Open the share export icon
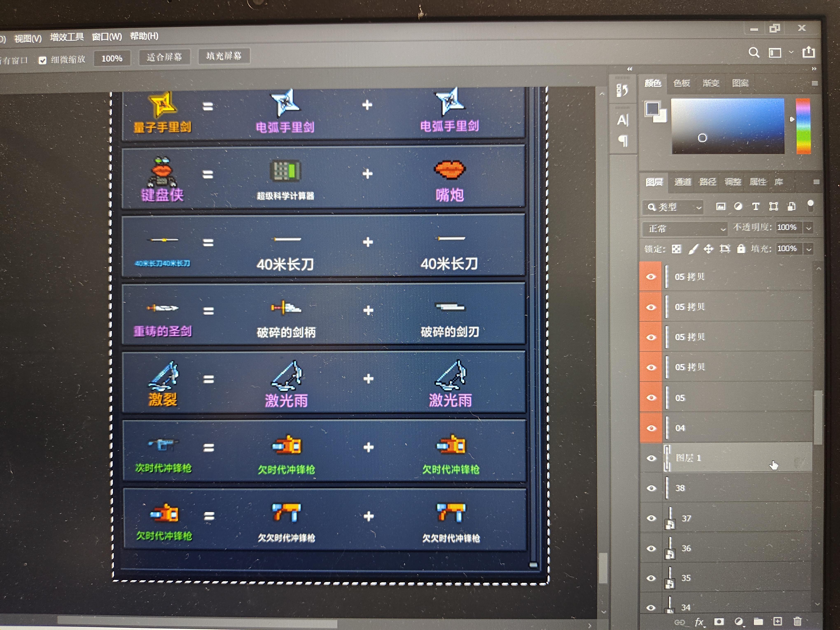 click(808, 52)
